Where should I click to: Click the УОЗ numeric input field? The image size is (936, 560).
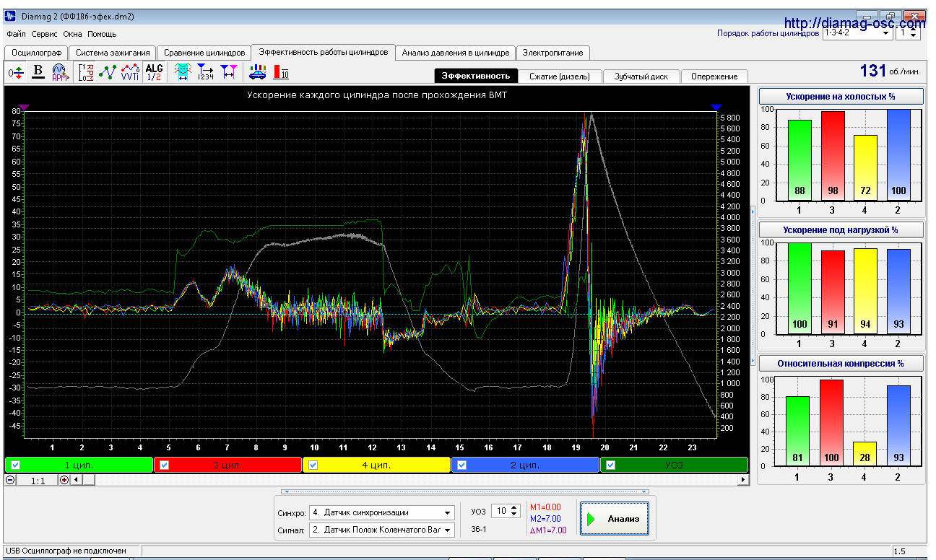click(500, 511)
